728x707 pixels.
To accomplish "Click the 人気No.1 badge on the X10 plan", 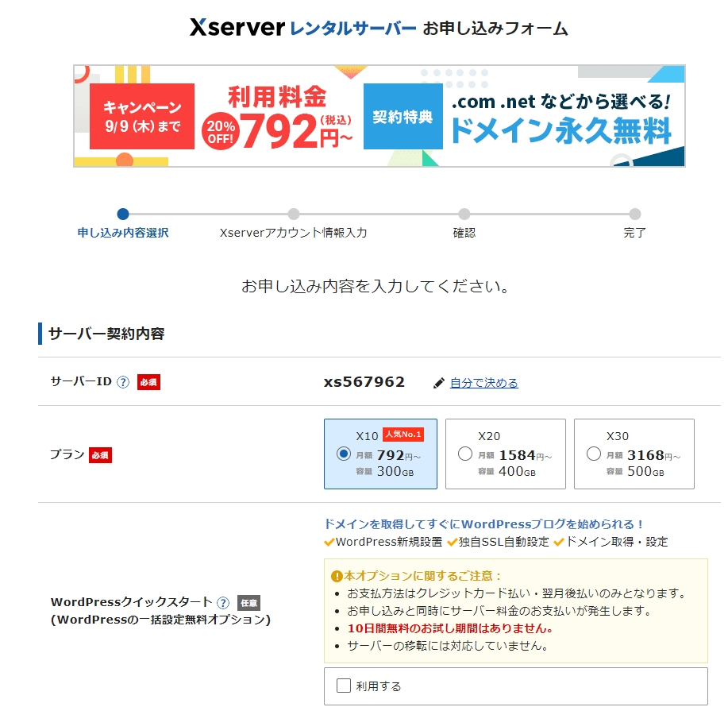I will click(403, 435).
